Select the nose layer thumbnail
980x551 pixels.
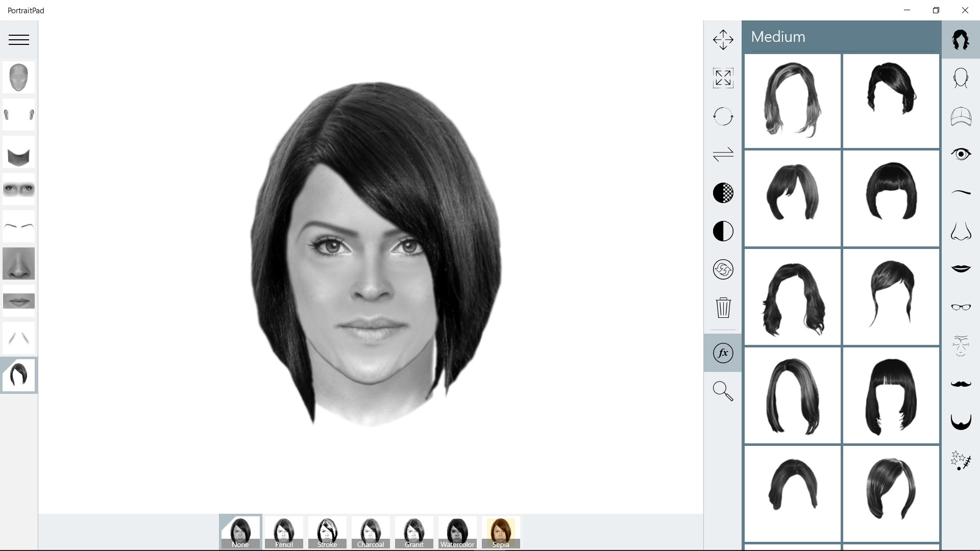(19, 264)
